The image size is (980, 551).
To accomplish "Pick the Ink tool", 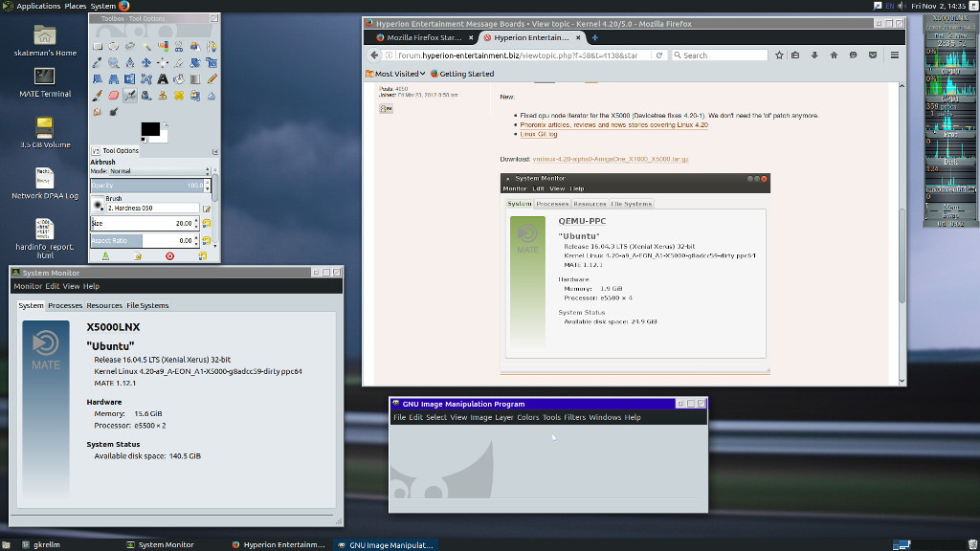I will coord(146,96).
